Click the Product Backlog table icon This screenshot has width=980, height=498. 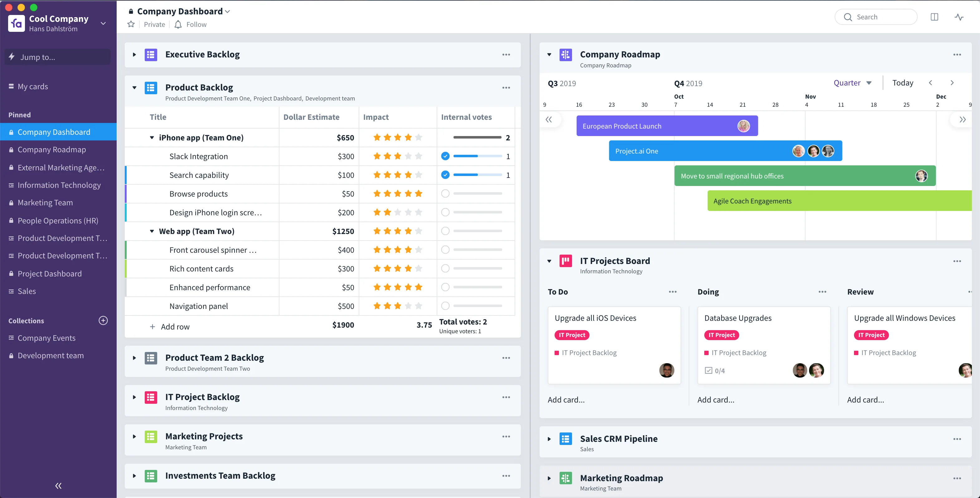151,88
